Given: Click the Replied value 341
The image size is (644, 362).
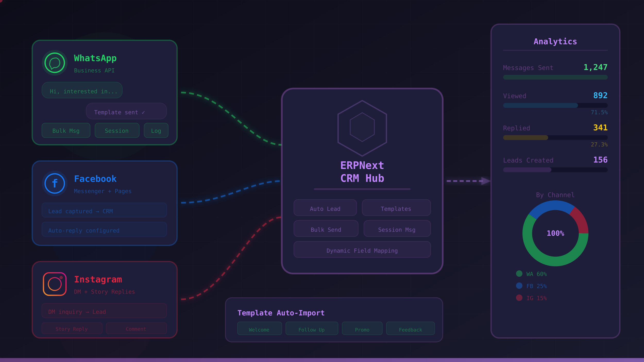Looking at the screenshot, I should [600, 127].
